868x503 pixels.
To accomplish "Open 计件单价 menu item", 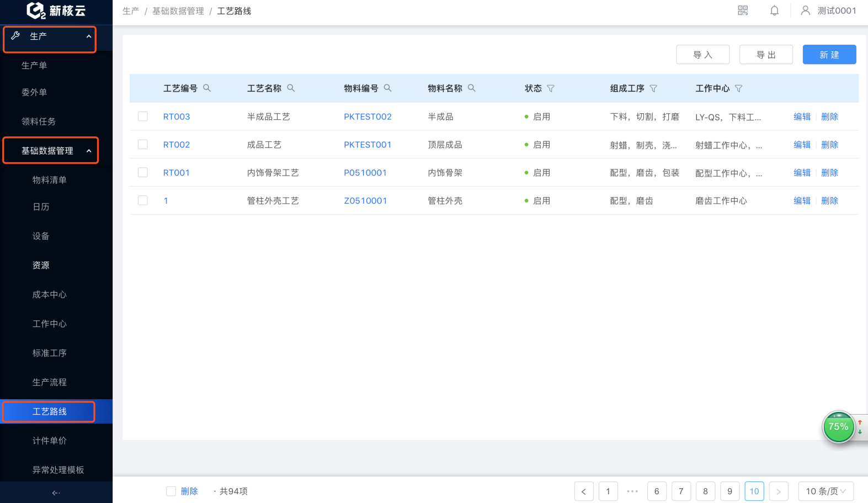I will [x=50, y=441].
